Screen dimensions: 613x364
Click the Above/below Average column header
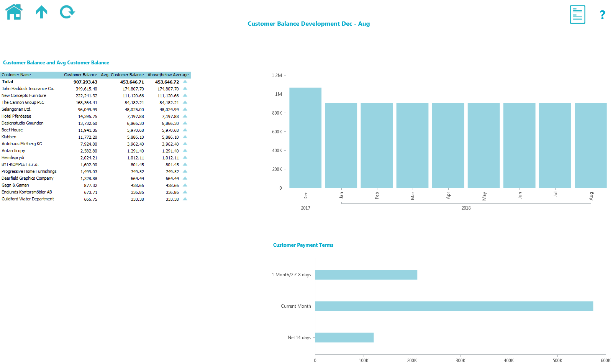168,75
